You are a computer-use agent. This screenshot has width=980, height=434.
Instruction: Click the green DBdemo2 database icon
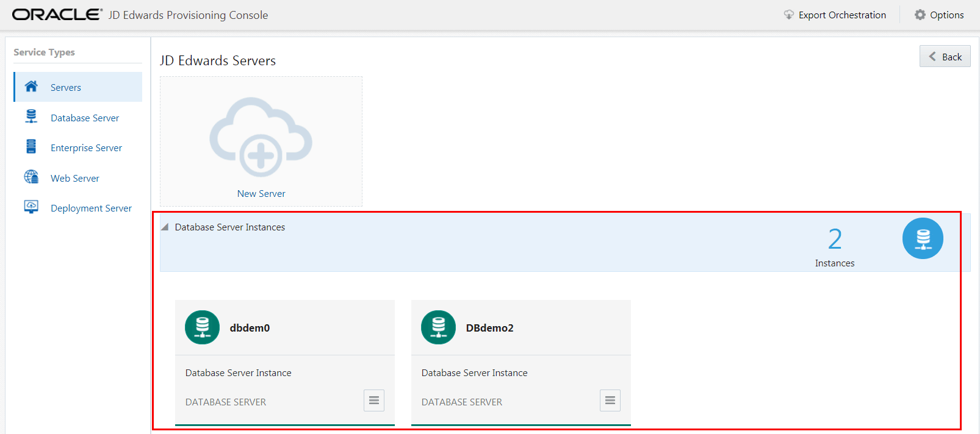pyautogui.click(x=438, y=327)
